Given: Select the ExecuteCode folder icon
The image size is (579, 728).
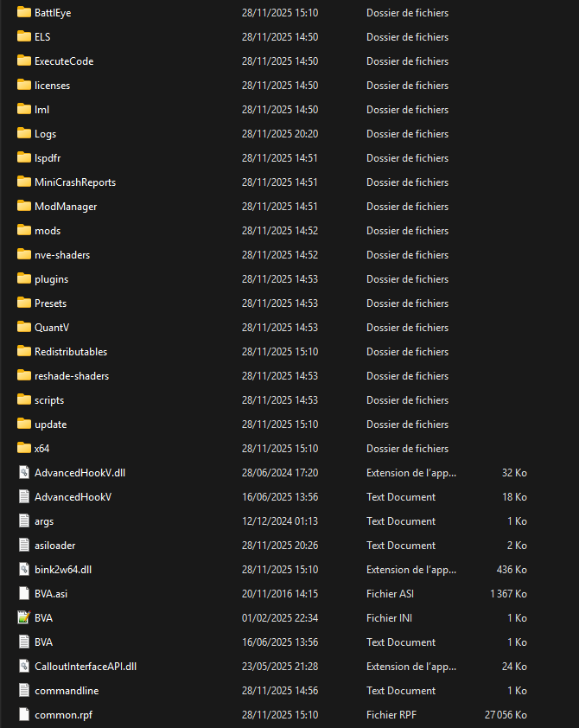Looking at the screenshot, I should [x=23, y=61].
